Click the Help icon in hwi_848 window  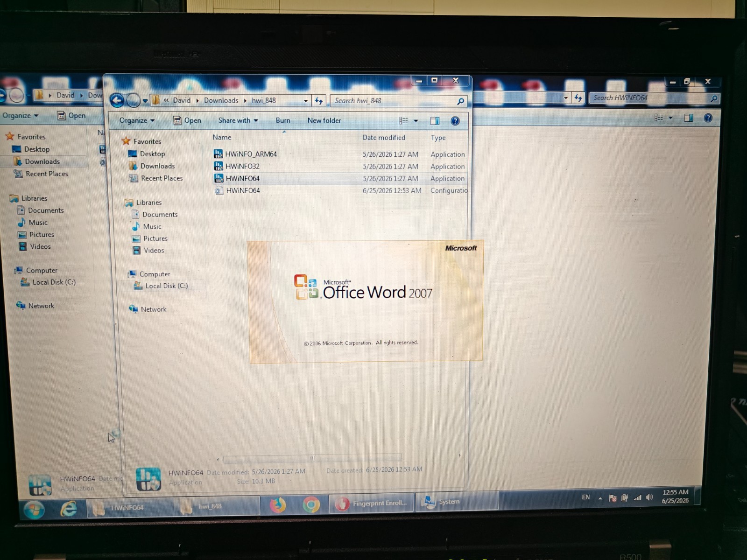point(455,121)
